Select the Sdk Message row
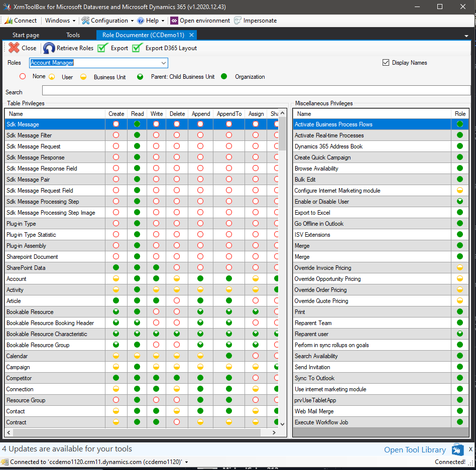Screen dimensions: 476x470 pos(142,124)
